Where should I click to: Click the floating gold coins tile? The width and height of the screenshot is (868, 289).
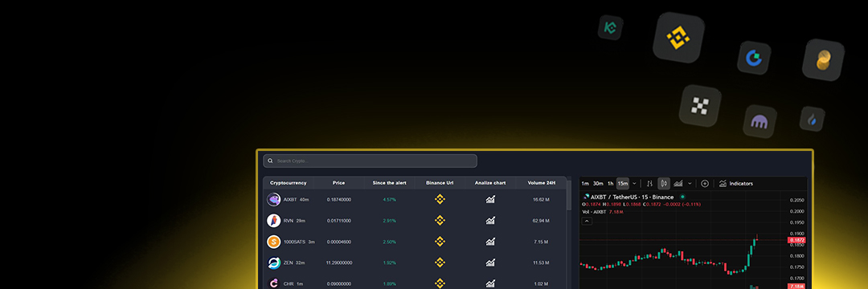pos(824,59)
